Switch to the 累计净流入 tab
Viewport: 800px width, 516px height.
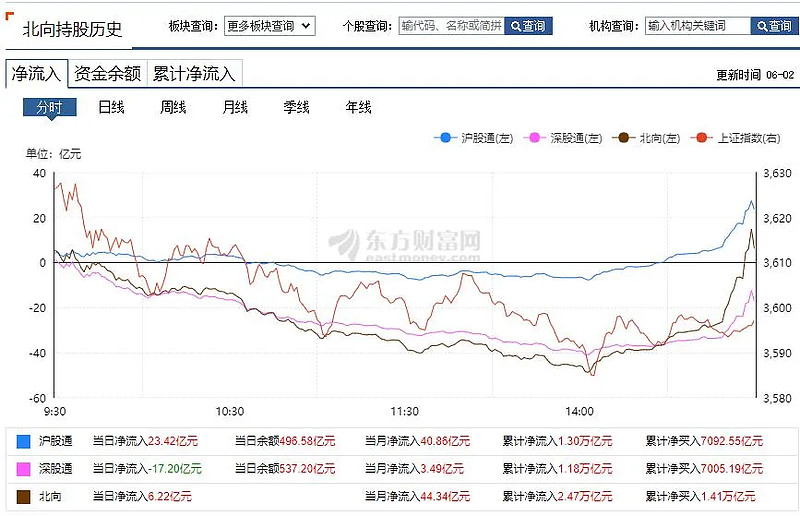194,73
